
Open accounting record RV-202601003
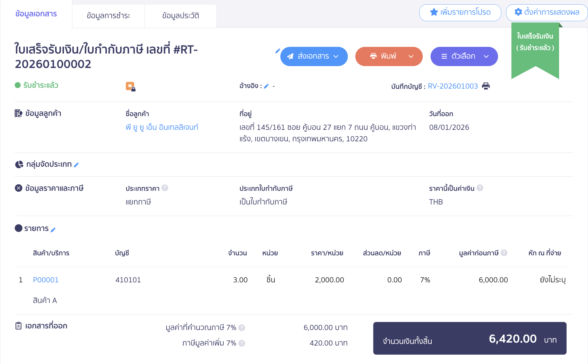tap(453, 86)
